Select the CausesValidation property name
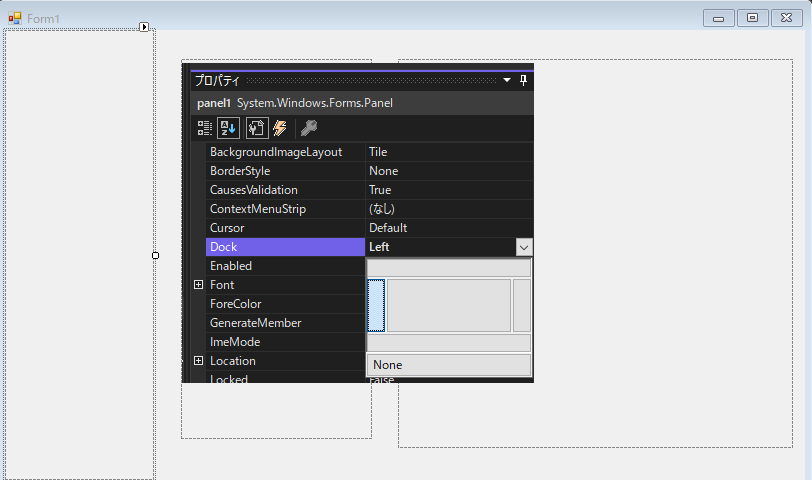Viewport: 812px width, 480px height. click(x=254, y=190)
